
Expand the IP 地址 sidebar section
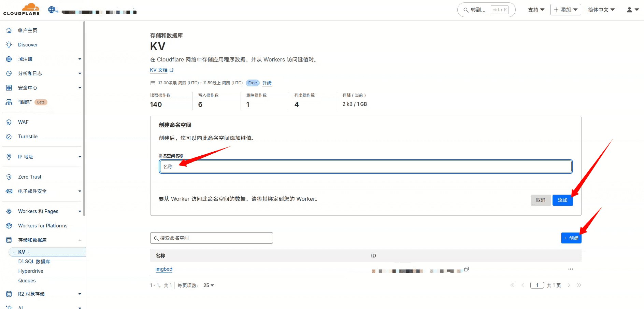coord(80,157)
